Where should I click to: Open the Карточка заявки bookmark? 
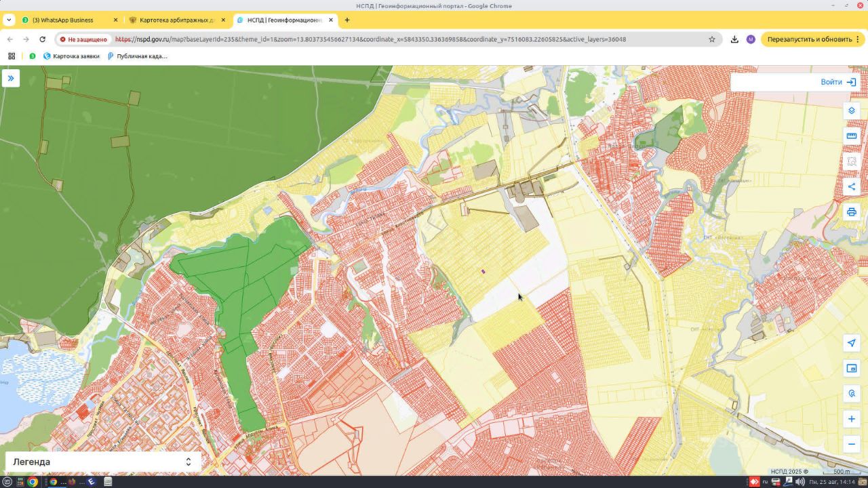click(71, 56)
